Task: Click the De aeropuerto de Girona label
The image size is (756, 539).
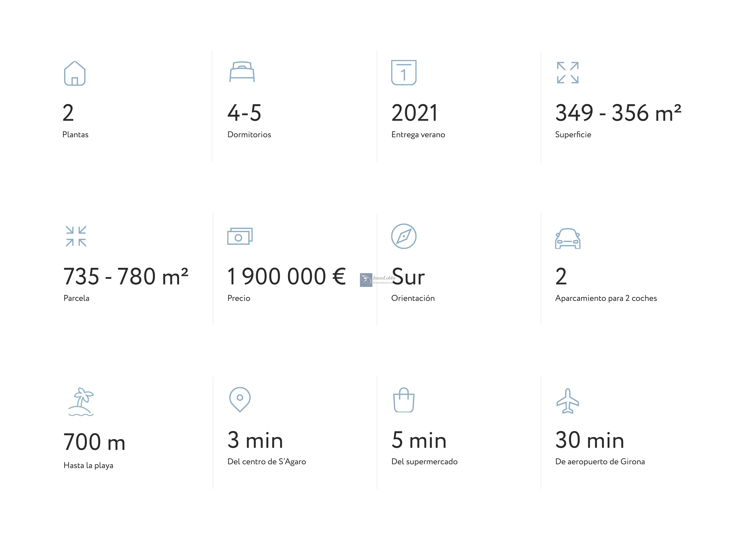Action: tap(600, 462)
